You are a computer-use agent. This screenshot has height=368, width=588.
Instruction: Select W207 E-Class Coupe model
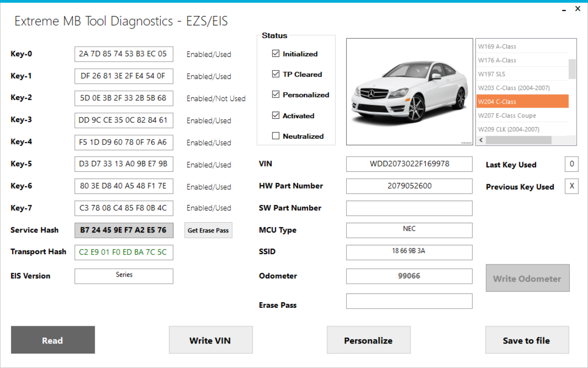[522, 115]
